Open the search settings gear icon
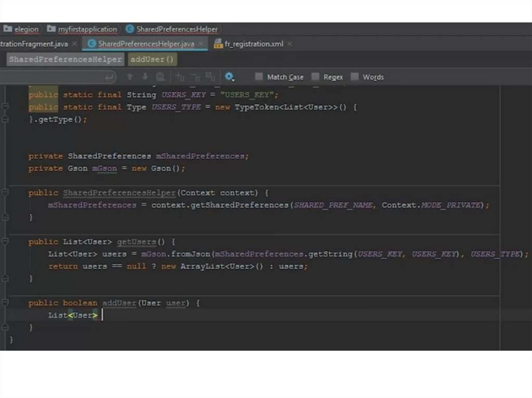Viewport: 532px width, 398px height. click(229, 77)
